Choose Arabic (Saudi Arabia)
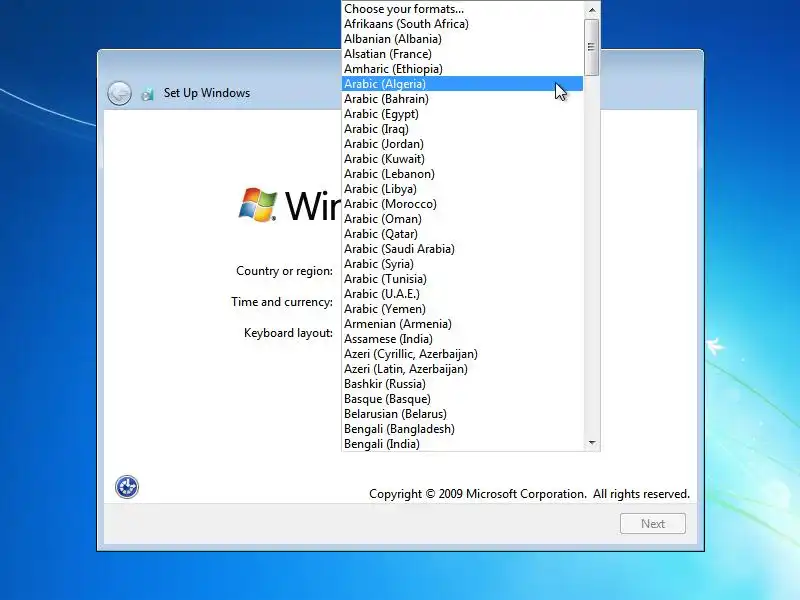 (462, 249)
